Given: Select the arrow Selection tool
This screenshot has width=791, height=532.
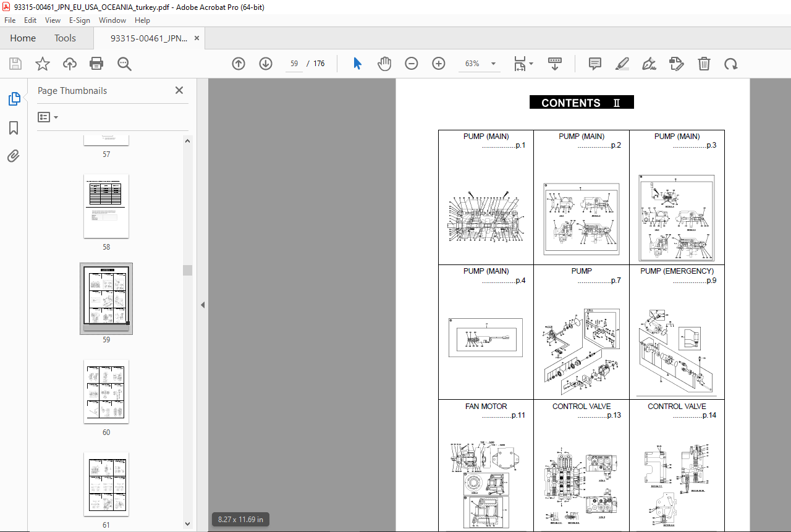Looking at the screenshot, I should tap(357, 64).
